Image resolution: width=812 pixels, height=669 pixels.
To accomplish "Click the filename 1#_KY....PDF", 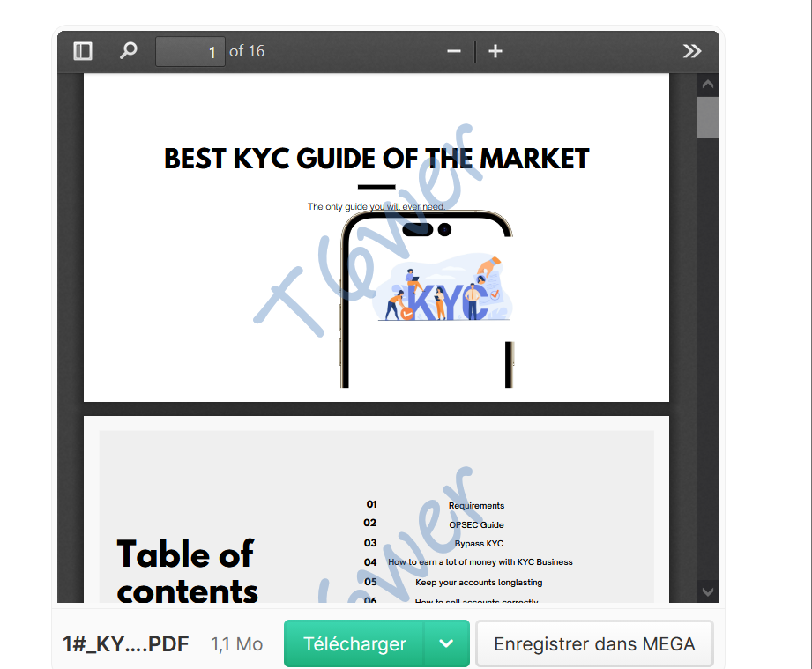I will pos(125,643).
